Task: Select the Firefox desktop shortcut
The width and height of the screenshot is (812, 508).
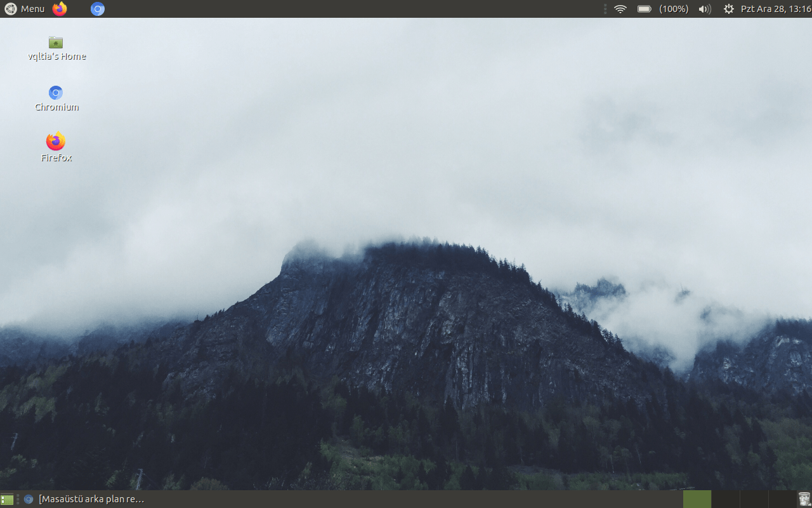Action: [x=56, y=148]
